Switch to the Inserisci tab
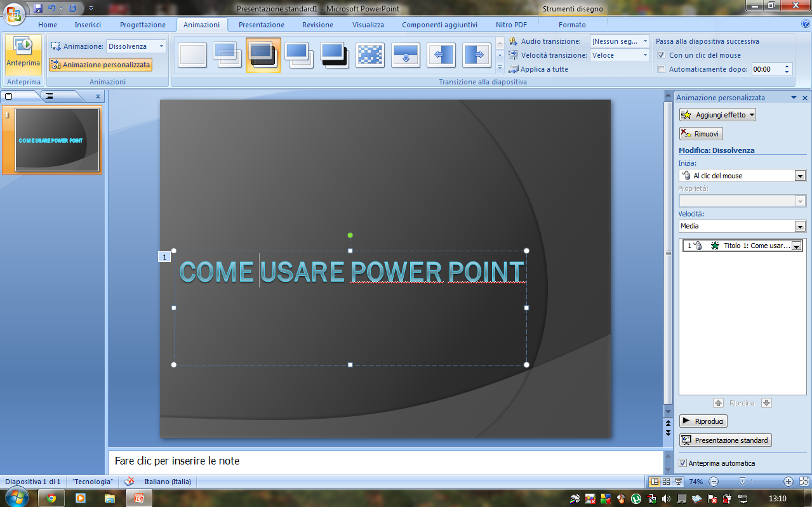Viewport: 812px width, 507px height. pyautogui.click(x=88, y=25)
